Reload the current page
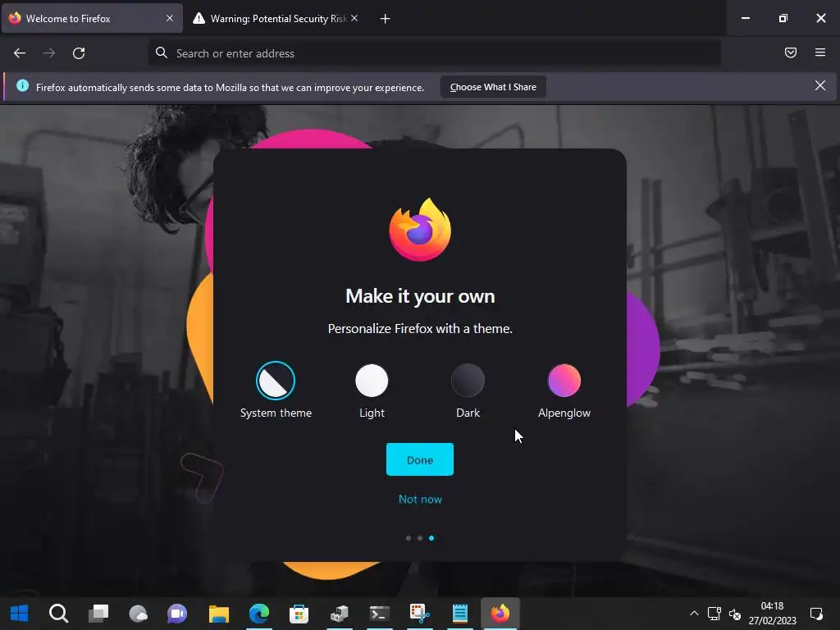Screen dimensions: 840x630 pyautogui.click(x=79, y=53)
